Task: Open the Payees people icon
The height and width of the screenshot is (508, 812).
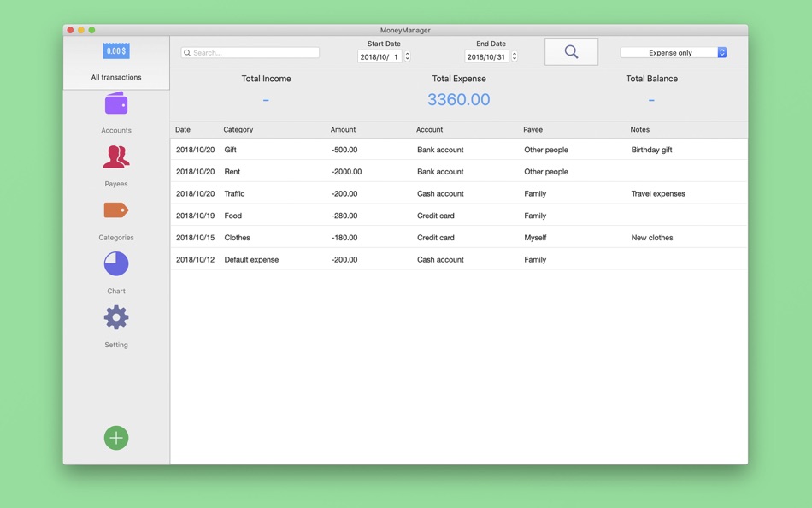Action: [116, 157]
